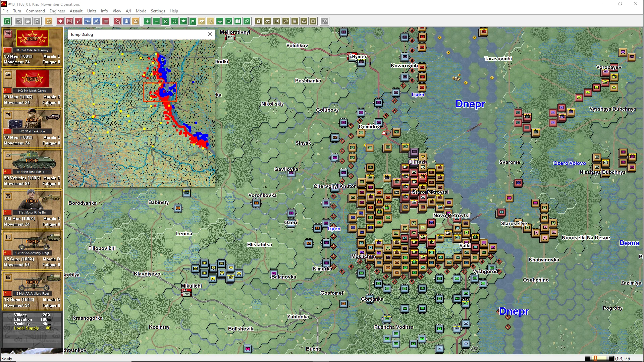Click the olive binoculars toolbar icon
The image size is (644, 362).
[x=268, y=21]
